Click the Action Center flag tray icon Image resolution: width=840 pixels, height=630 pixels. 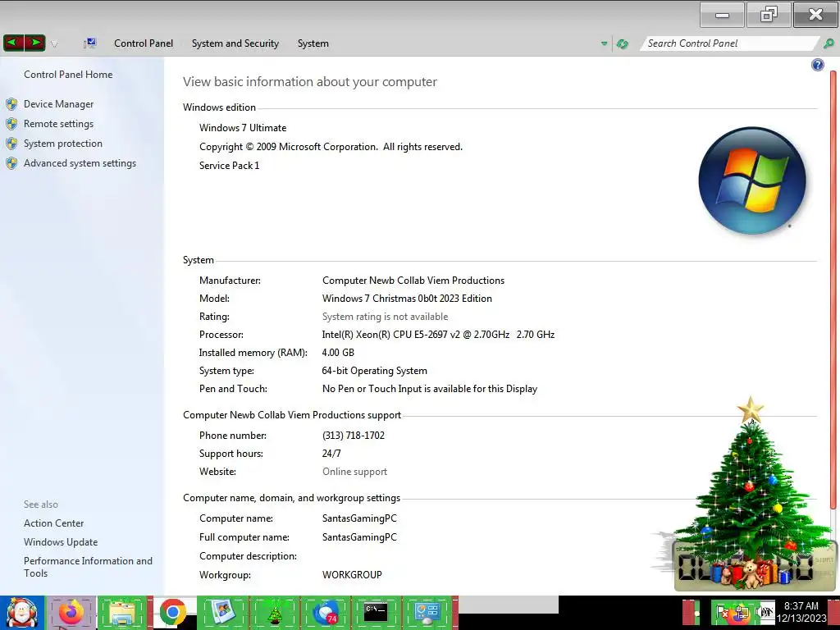click(x=723, y=613)
